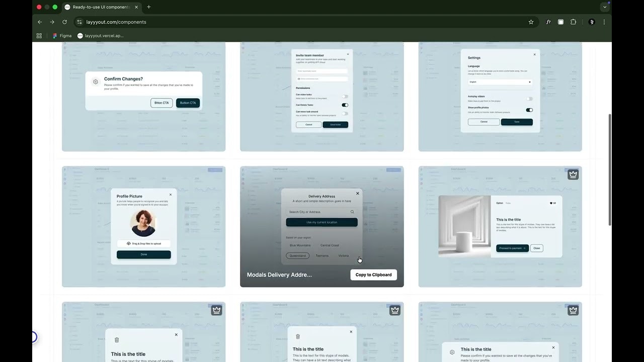
Task: Open the Extensions puzzle icon
Action: click(573, 22)
